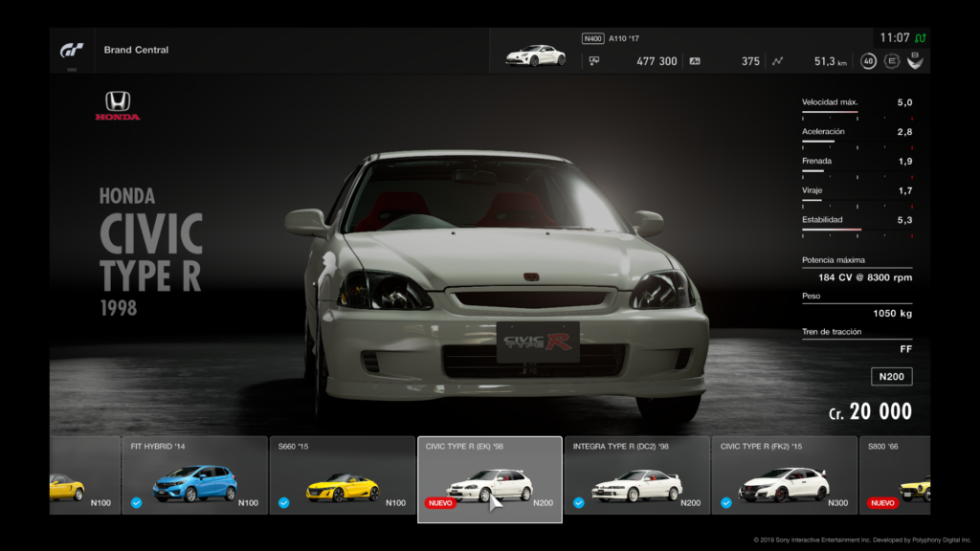Click the clock reading 11:07
The width and height of the screenshot is (980, 551).
[895, 38]
